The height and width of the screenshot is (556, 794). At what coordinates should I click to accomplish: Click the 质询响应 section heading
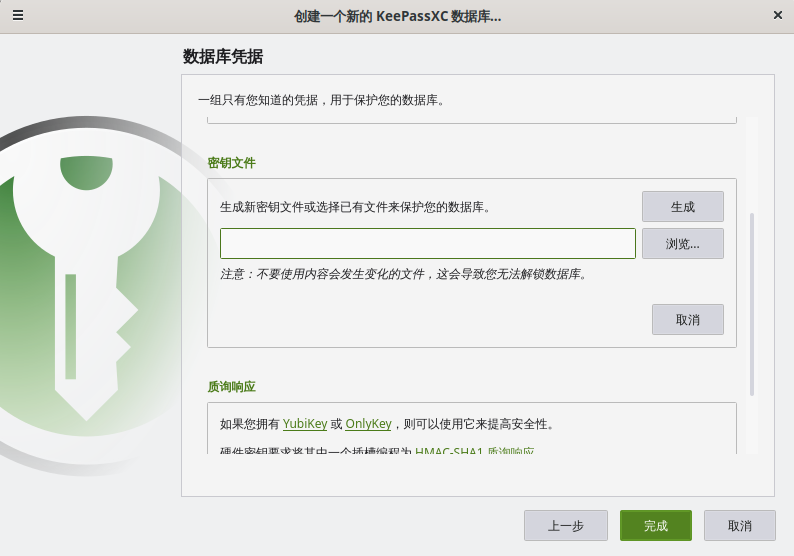(x=231, y=387)
